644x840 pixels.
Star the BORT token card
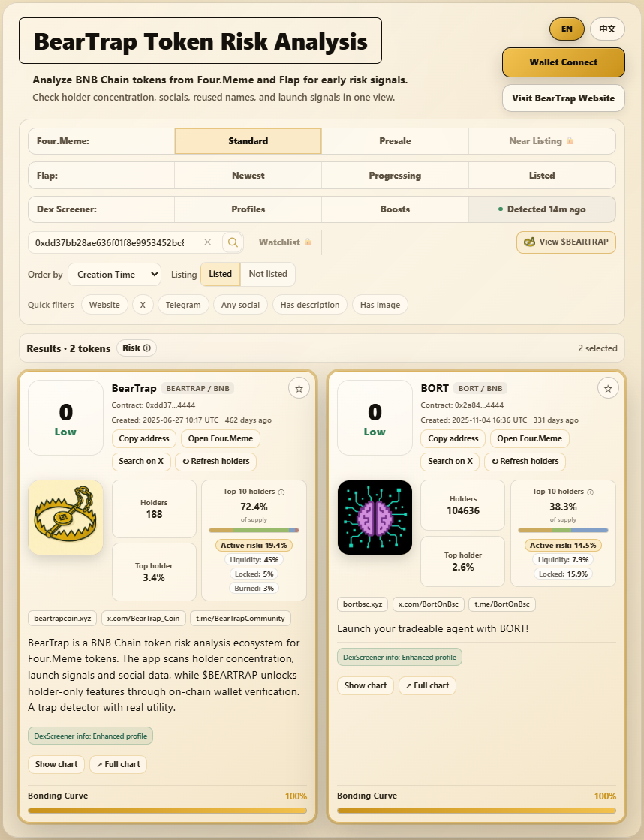coord(608,388)
